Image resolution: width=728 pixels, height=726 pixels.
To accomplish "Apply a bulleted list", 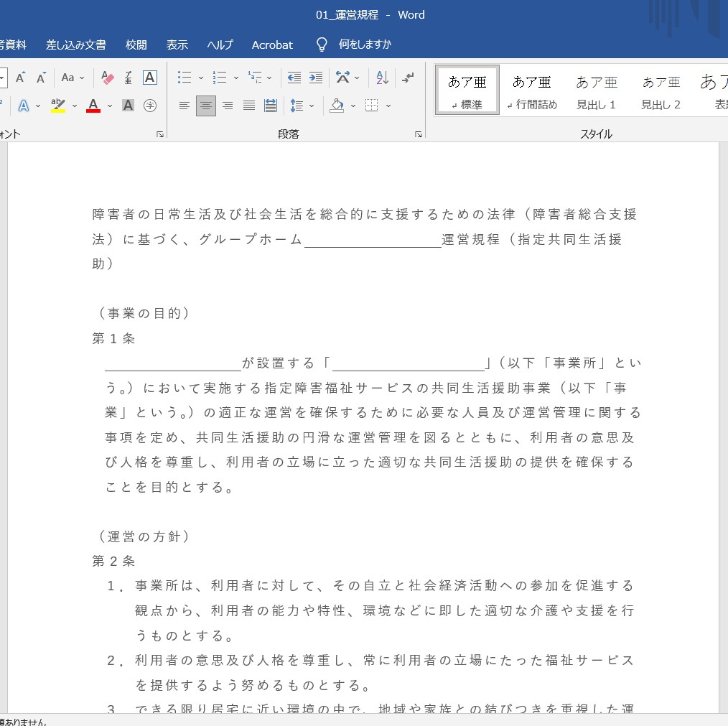I will tap(185, 77).
